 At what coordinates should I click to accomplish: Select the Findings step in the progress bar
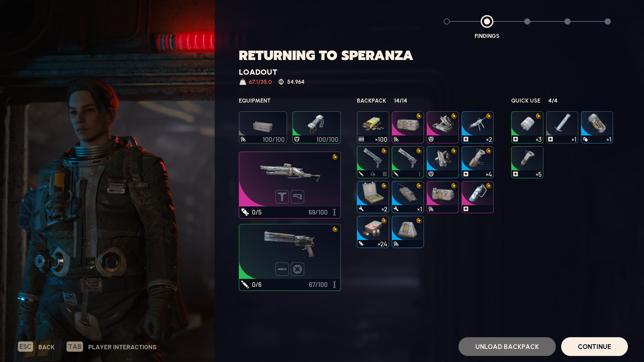tap(487, 21)
